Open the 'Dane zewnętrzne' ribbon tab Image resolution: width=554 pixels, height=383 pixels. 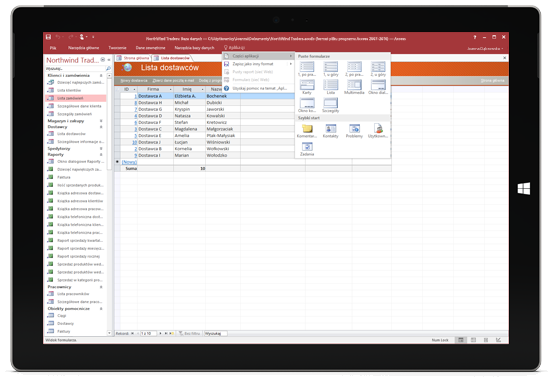151,48
